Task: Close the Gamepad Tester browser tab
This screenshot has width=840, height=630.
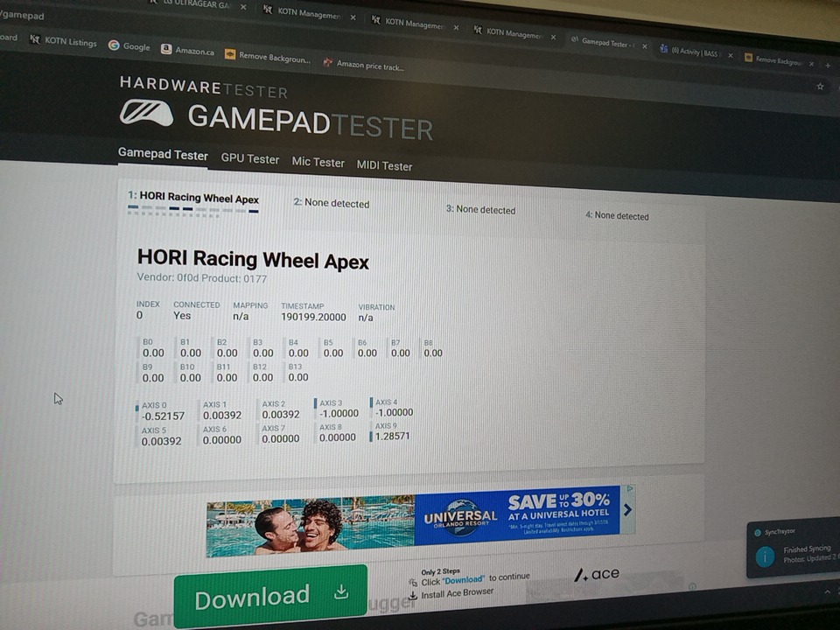Action: (645, 45)
